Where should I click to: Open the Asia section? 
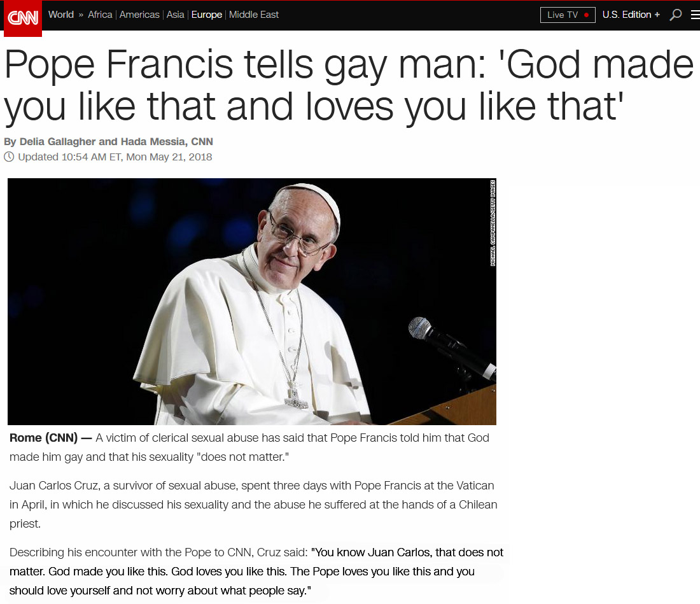coord(175,15)
